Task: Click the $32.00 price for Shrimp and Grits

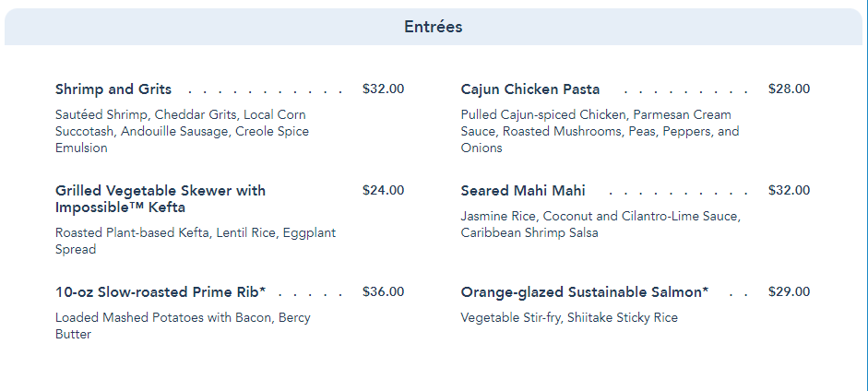Action: pos(383,89)
